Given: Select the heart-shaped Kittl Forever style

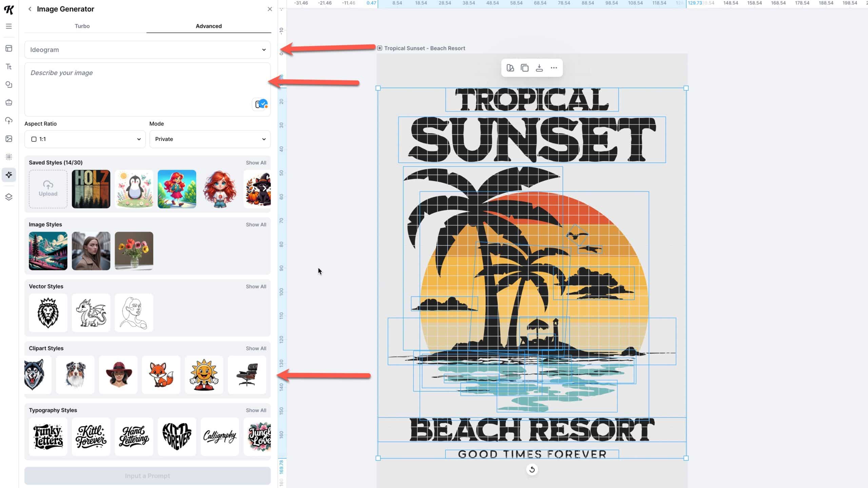Looking at the screenshot, I should coord(177,437).
